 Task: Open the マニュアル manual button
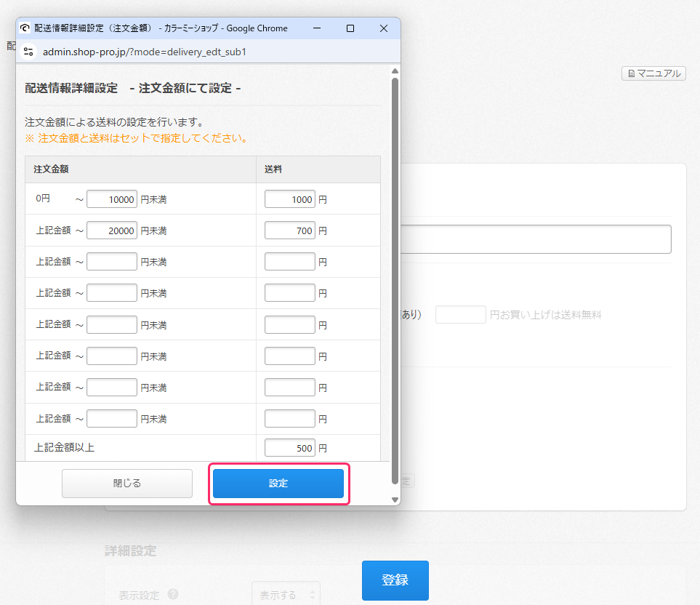tap(653, 73)
